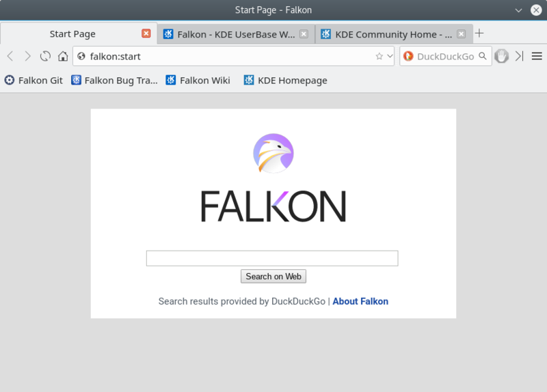Toggle the sidebar/tab list arrow icon
This screenshot has height=392, width=547.
point(520,56)
